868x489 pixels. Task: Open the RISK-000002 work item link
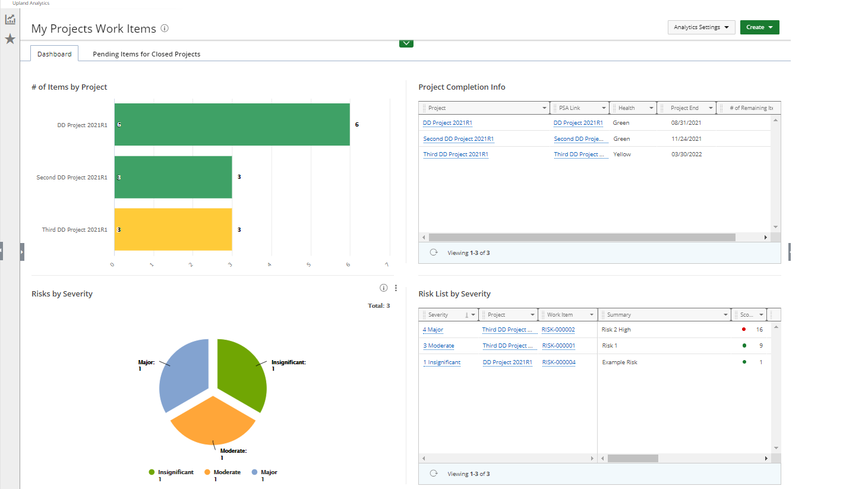point(558,330)
